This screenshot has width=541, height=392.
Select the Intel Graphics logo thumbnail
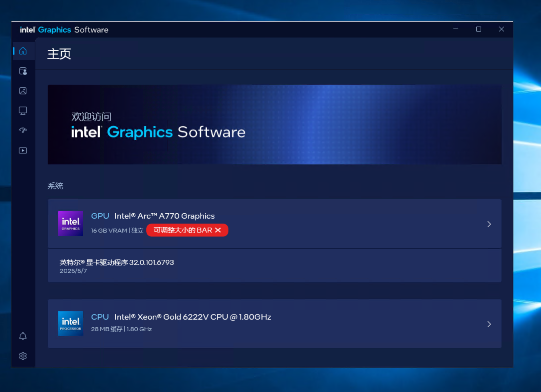(70, 224)
